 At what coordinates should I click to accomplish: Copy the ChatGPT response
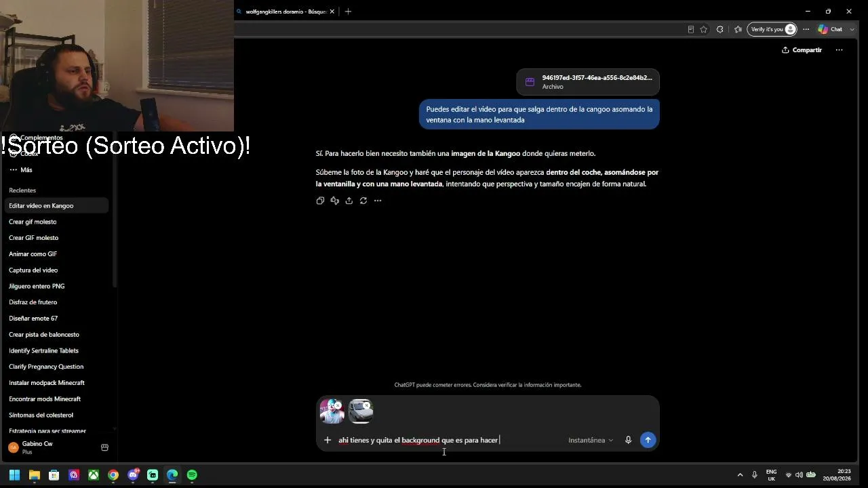[x=320, y=201]
